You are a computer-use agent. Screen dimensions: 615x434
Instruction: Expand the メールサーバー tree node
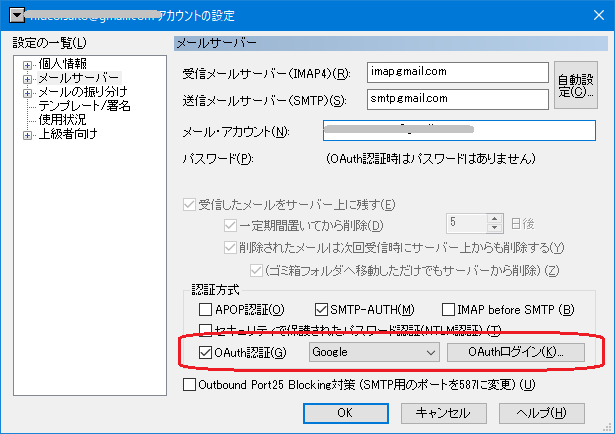(x=27, y=78)
